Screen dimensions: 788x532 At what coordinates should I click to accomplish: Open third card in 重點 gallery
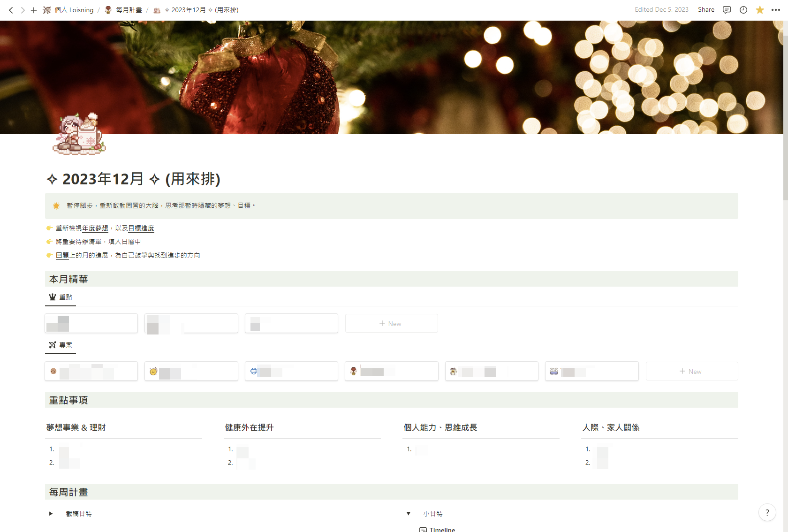(x=291, y=323)
